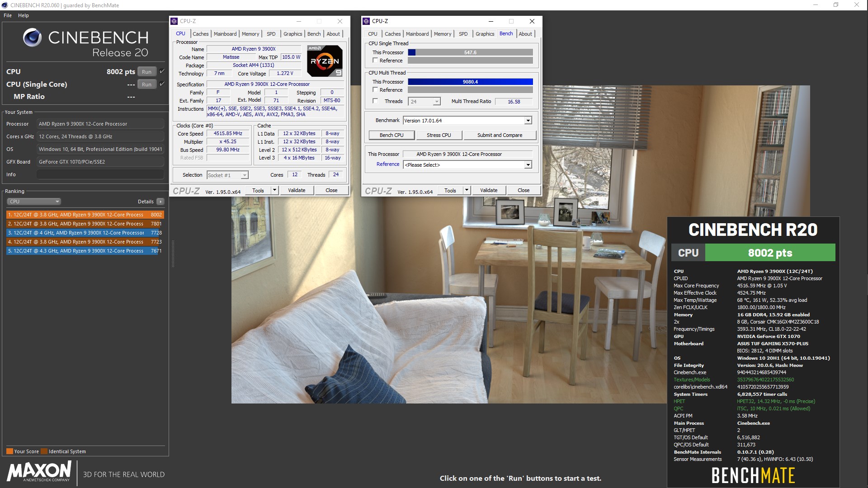Click Tools button in left CPU-Z window
Viewport: 868px width, 488px height.
point(258,190)
